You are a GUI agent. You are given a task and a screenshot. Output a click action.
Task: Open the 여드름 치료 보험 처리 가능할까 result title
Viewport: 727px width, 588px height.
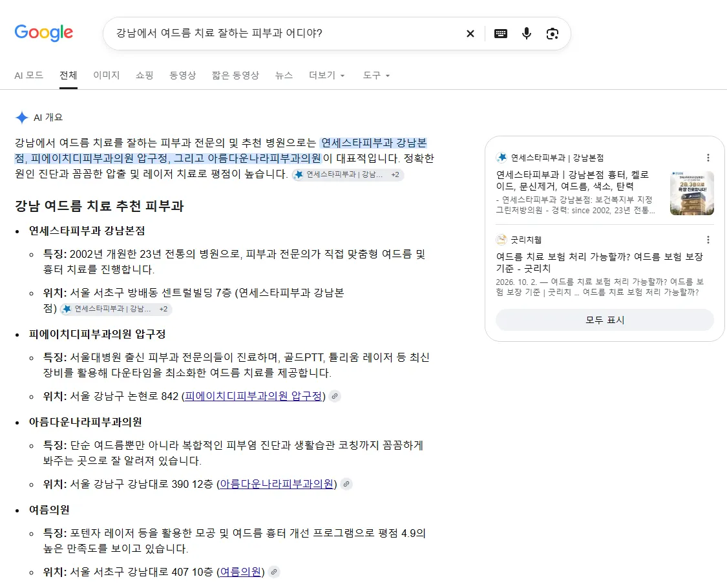[x=599, y=262]
